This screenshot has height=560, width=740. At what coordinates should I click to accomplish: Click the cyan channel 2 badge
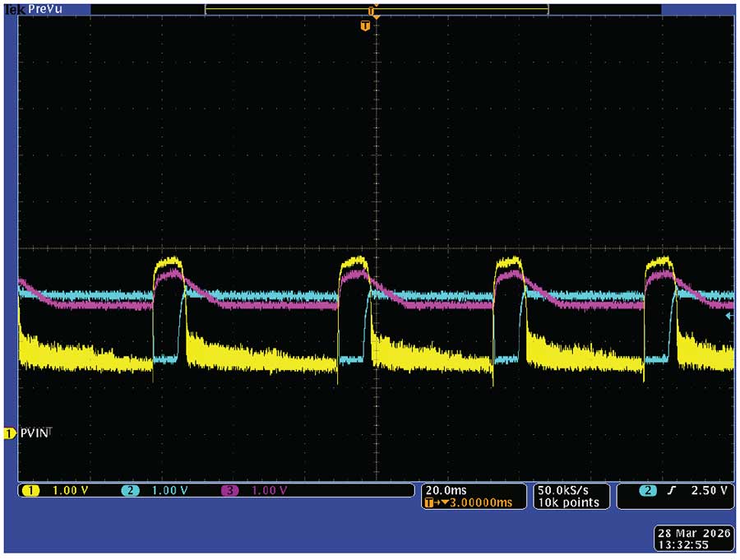[130, 491]
